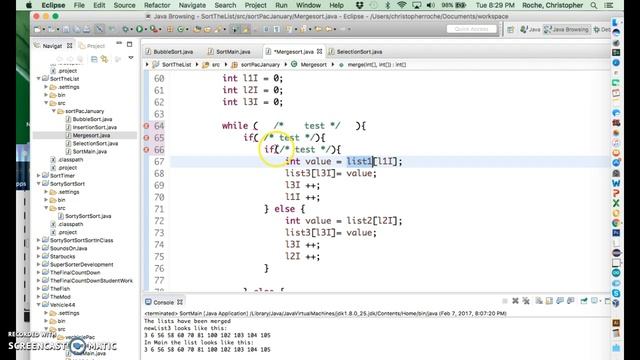Click the Pin Console icon
This screenshot has height=360, width=640.
click(584, 301)
